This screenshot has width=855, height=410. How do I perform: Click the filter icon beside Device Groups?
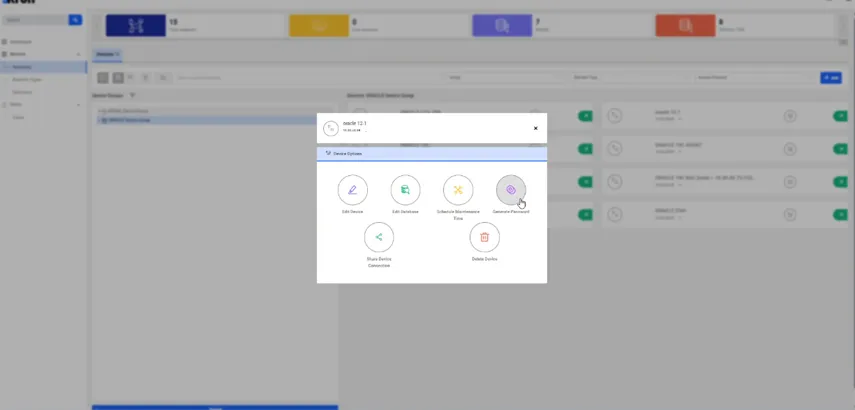(x=132, y=95)
